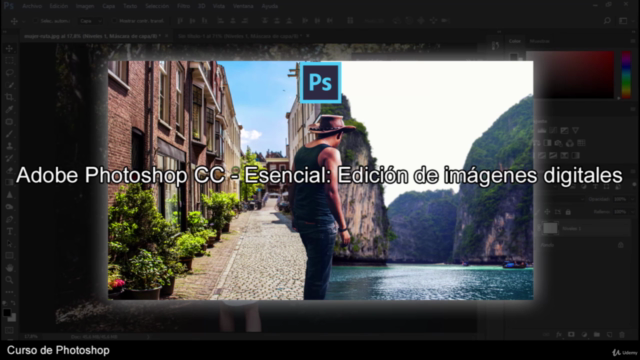Switch to the Muestras panel tab
The width and height of the screenshot is (640, 360).
click(x=539, y=41)
